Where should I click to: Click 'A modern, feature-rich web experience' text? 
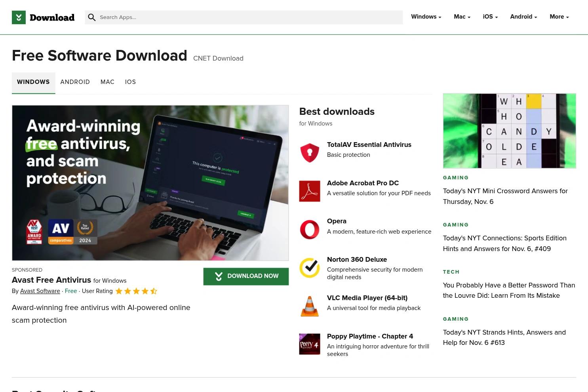pos(379,232)
